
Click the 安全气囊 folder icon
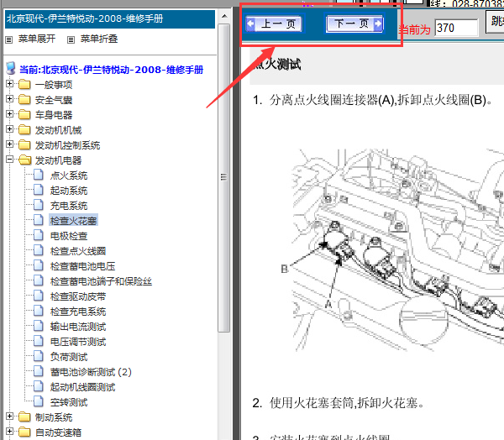click(24, 100)
